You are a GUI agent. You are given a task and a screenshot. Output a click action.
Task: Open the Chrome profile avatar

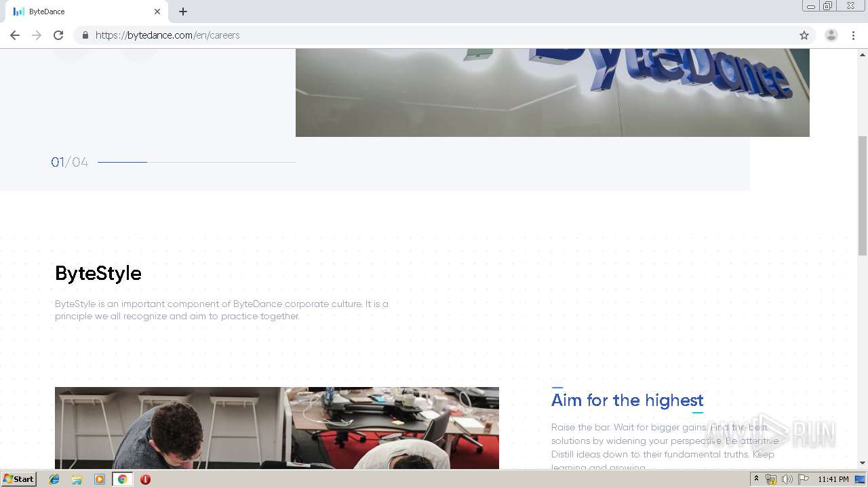point(831,35)
